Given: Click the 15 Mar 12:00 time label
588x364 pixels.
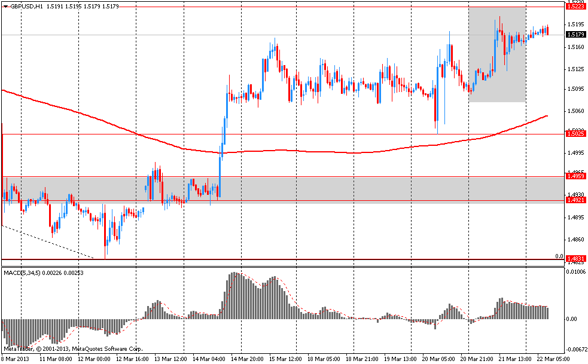Looking at the screenshot, I should tap(284, 359).
